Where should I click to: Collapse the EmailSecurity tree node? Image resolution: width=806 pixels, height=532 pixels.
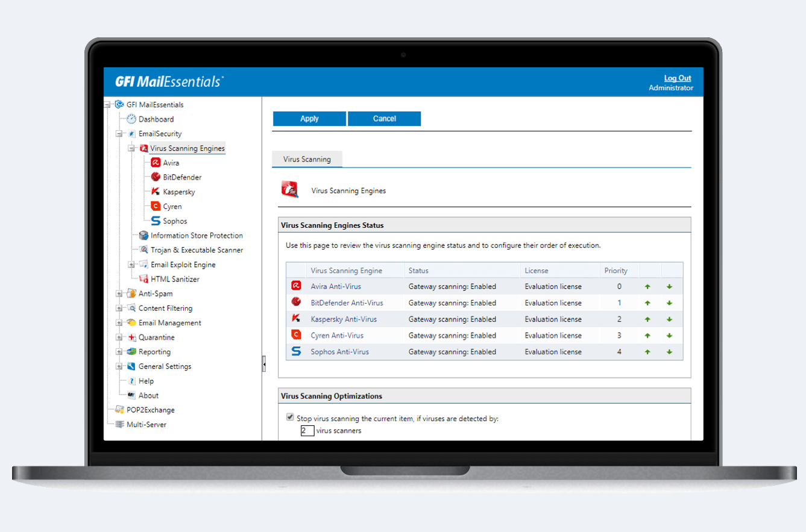pos(120,134)
